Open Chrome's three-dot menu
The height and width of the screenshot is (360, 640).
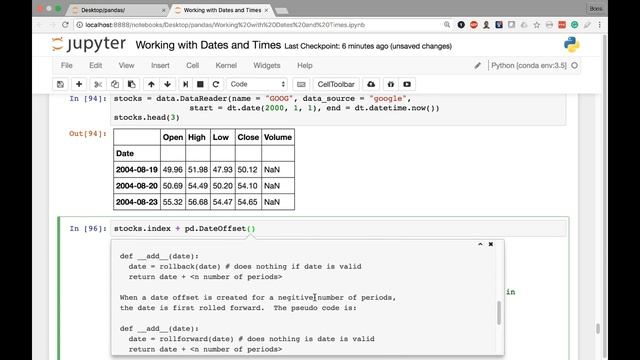(x=599, y=25)
